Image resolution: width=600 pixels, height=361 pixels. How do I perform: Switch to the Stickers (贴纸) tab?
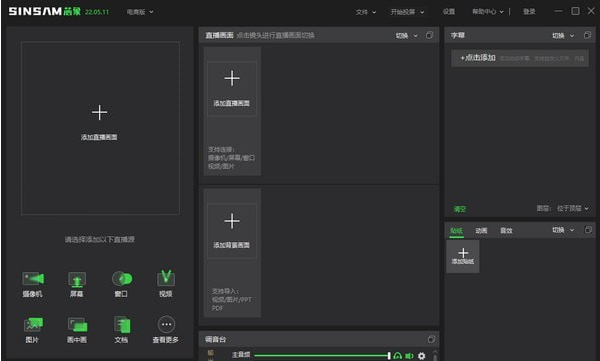(x=457, y=230)
